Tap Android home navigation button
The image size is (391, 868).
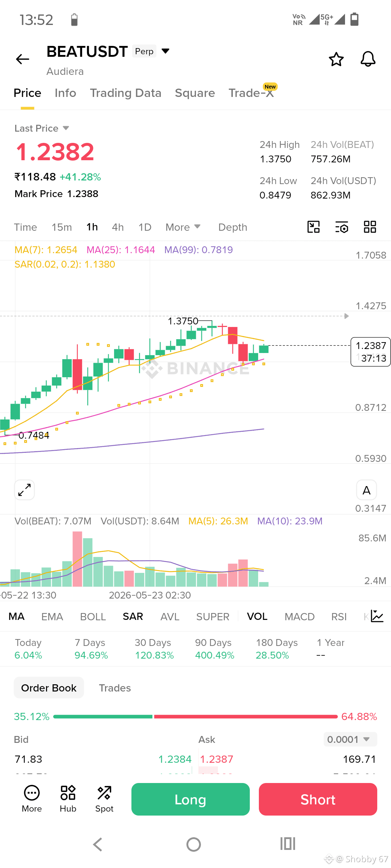(194, 844)
